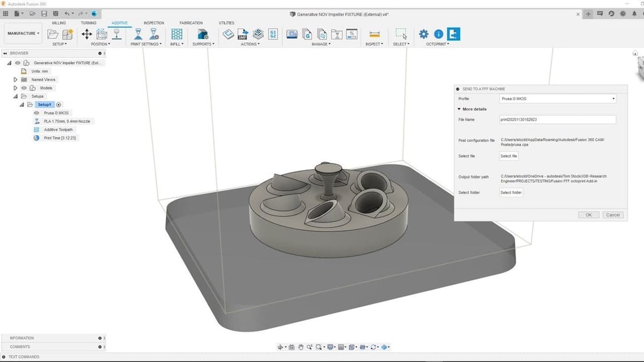
Task: Click the Pan tool in the navigation bar
Action: point(301,348)
